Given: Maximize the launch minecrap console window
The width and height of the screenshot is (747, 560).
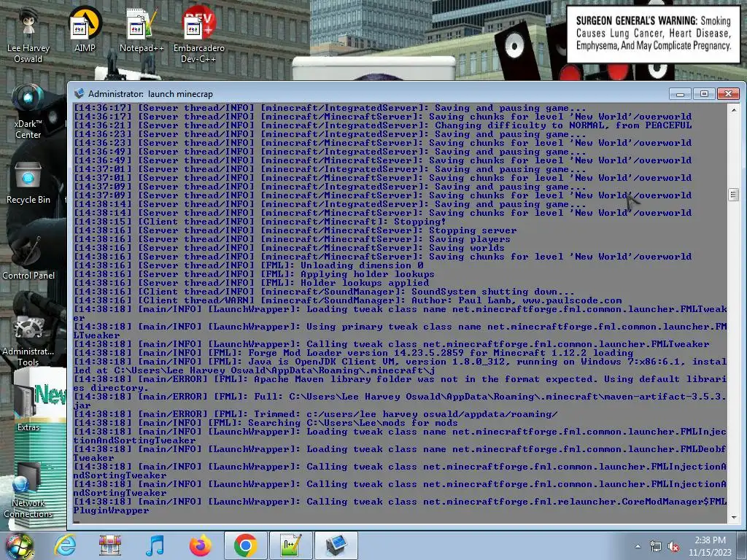Looking at the screenshot, I should (x=704, y=94).
